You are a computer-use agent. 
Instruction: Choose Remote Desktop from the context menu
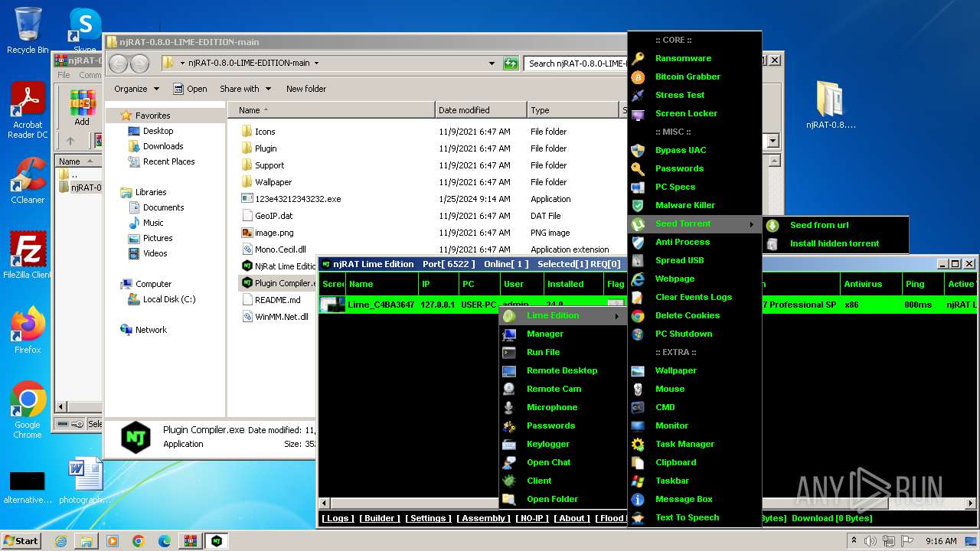coord(563,370)
